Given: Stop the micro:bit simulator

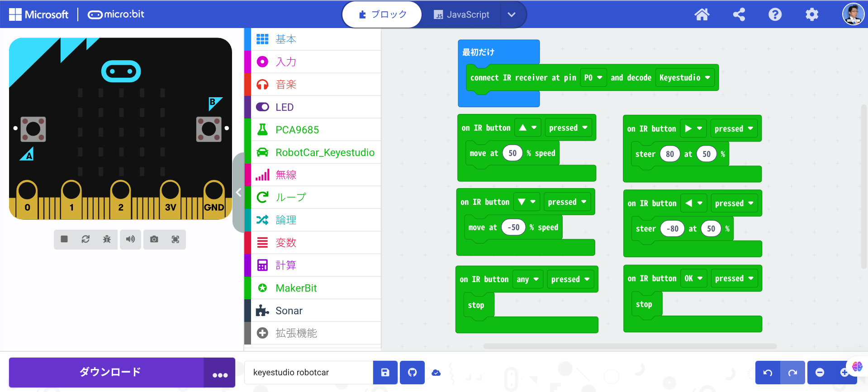Looking at the screenshot, I should (x=64, y=239).
